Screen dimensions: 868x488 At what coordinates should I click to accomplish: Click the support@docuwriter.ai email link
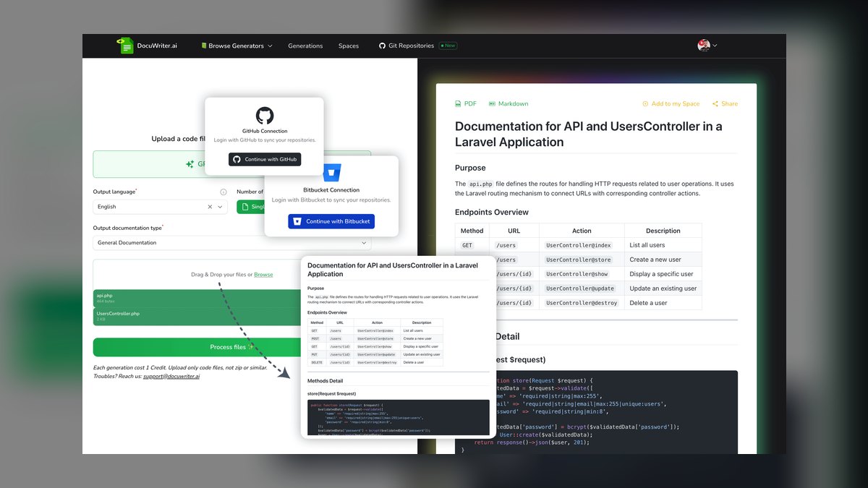click(171, 376)
